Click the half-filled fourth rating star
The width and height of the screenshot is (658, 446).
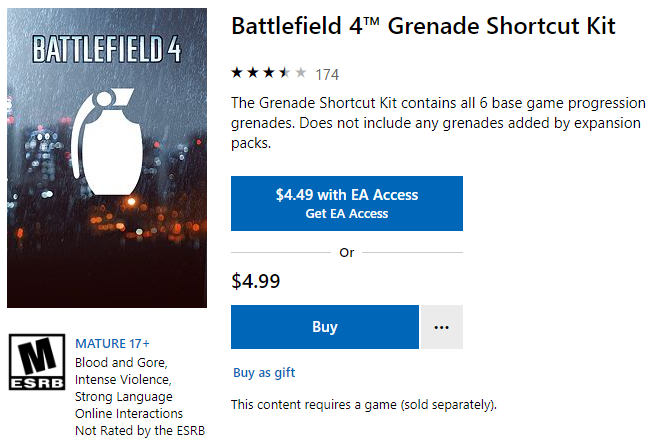[x=284, y=73]
